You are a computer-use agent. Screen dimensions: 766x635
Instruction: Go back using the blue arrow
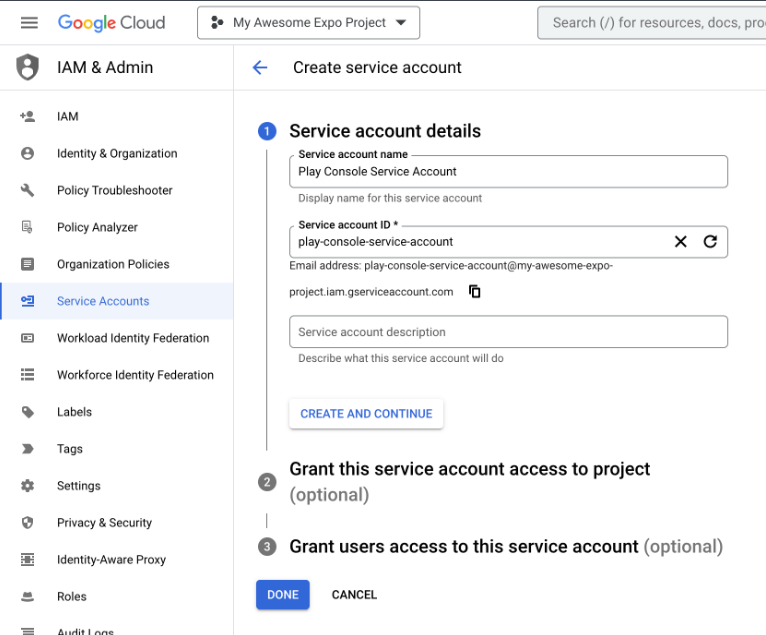(x=260, y=67)
